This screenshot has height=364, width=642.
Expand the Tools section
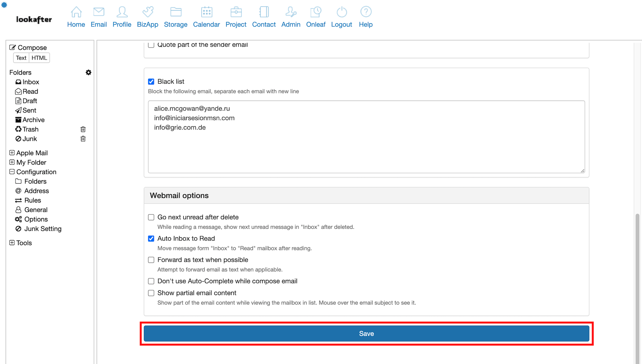point(12,243)
